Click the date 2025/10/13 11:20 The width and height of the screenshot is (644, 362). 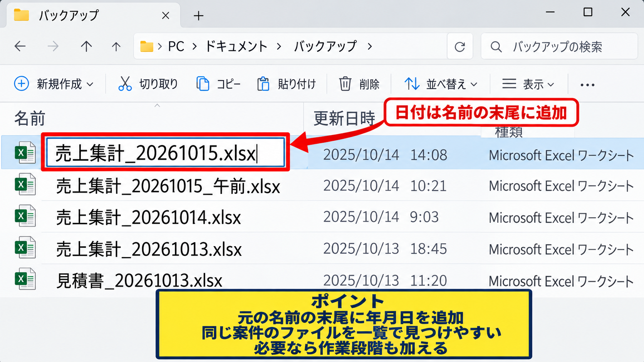(385, 280)
